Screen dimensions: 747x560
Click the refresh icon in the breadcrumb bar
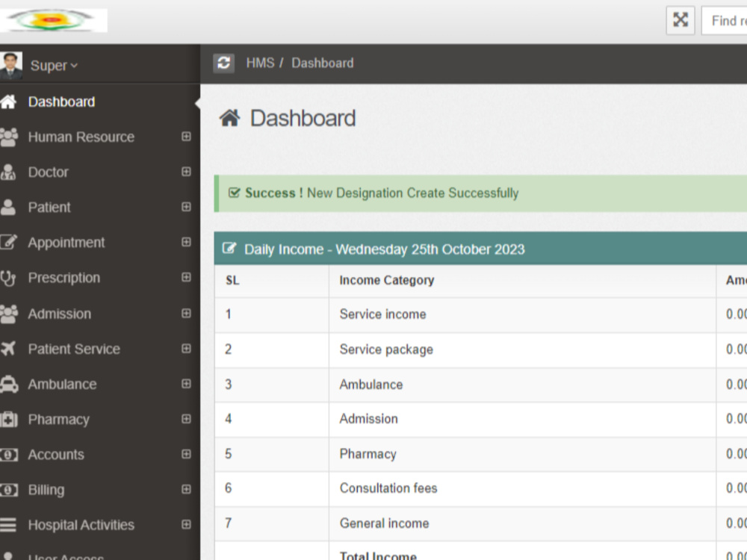tap(223, 63)
